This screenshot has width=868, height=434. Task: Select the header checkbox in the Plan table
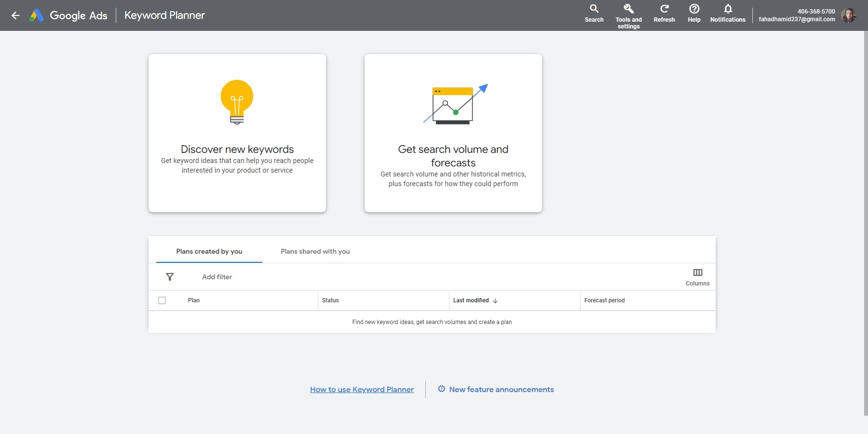click(162, 300)
